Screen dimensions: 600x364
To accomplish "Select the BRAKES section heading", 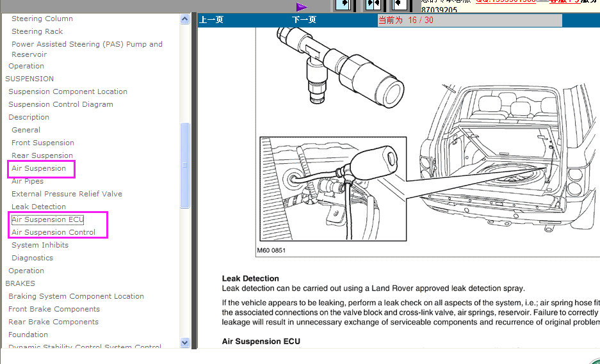I will [x=20, y=283].
